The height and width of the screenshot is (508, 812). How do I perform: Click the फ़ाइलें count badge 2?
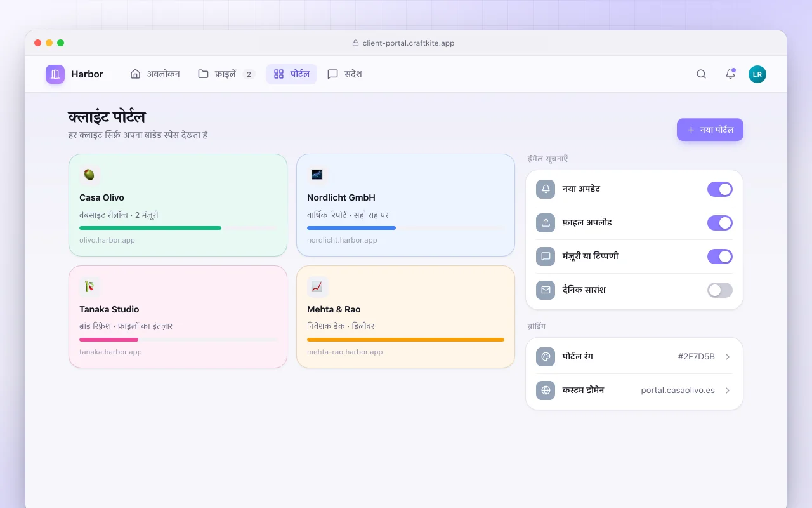(x=249, y=74)
